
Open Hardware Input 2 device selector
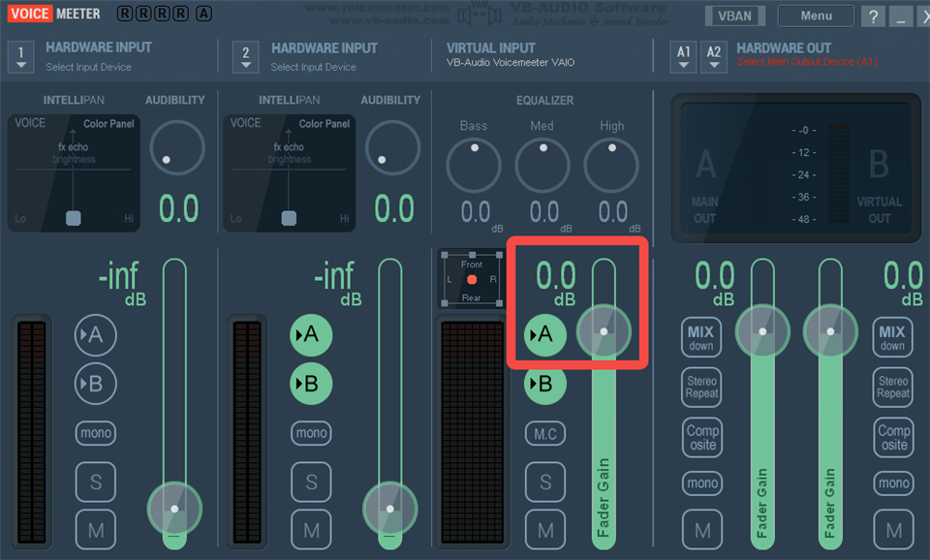coord(245,57)
